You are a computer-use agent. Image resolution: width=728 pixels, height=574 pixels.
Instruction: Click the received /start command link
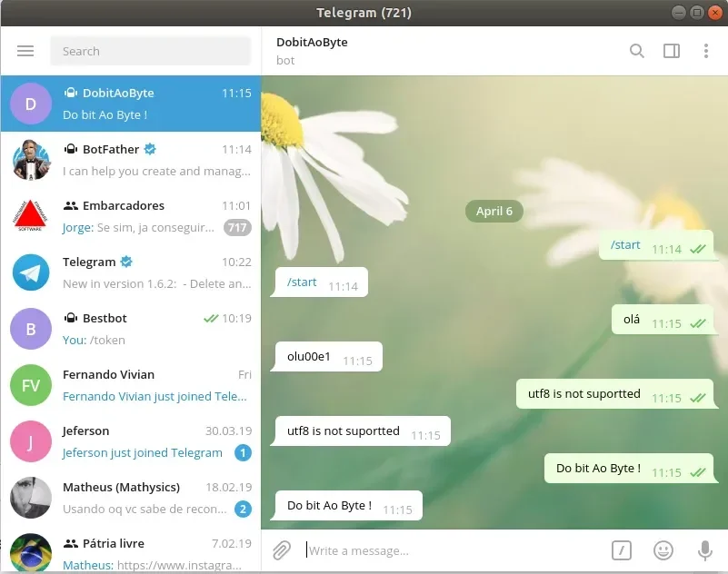[x=302, y=282]
